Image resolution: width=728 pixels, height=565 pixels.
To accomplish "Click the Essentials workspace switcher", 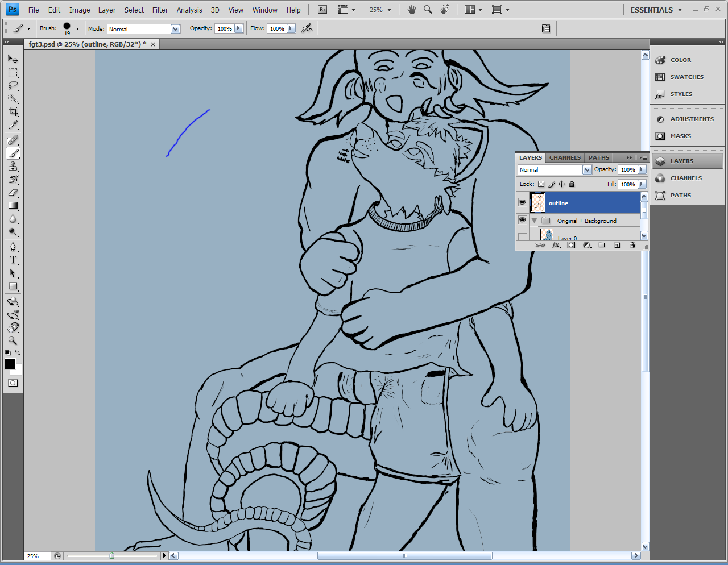I will click(x=656, y=10).
